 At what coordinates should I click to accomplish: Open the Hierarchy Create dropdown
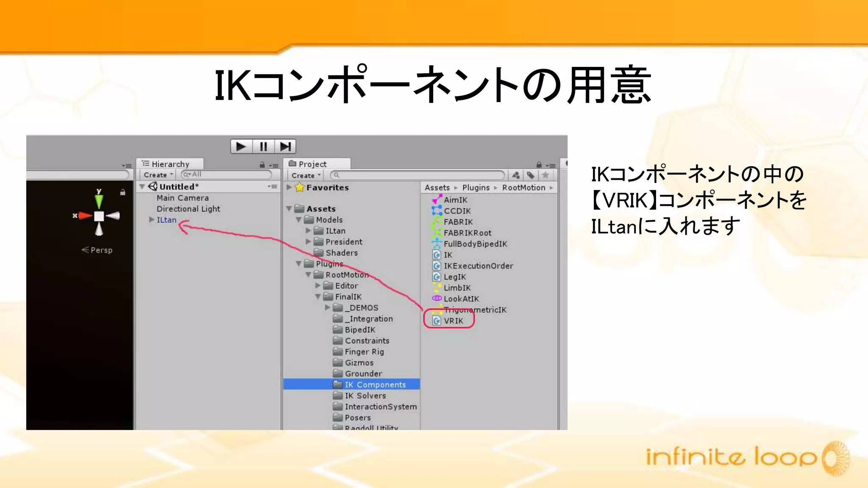coord(158,175)
